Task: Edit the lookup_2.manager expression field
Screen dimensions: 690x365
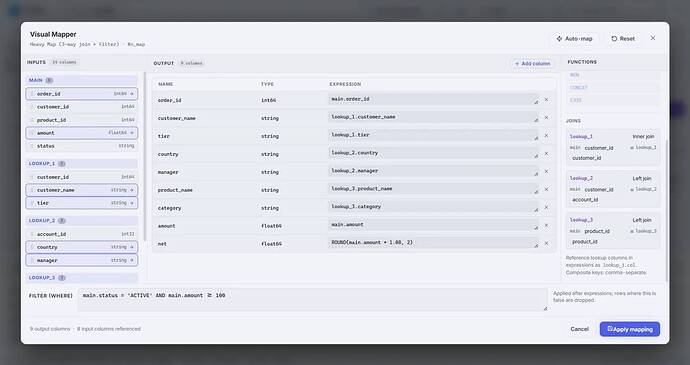Action: (x=433, y=171)
